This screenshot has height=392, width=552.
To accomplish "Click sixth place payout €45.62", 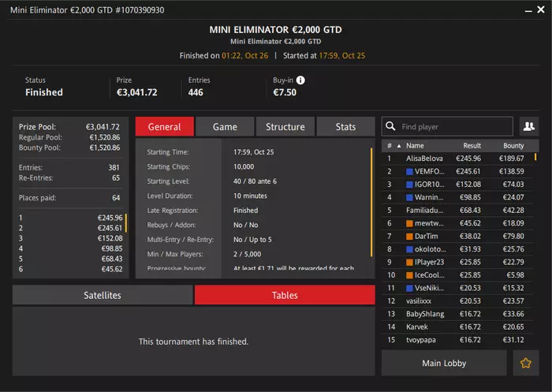I will tap(112, 269).
